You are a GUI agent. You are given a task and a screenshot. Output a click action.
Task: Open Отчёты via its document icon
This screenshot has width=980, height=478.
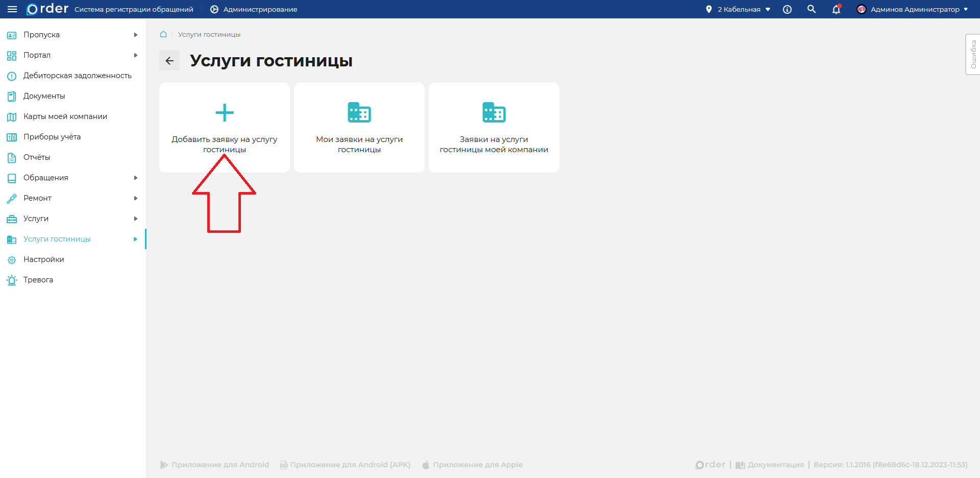pyautogui.click(x=12, y=157)
